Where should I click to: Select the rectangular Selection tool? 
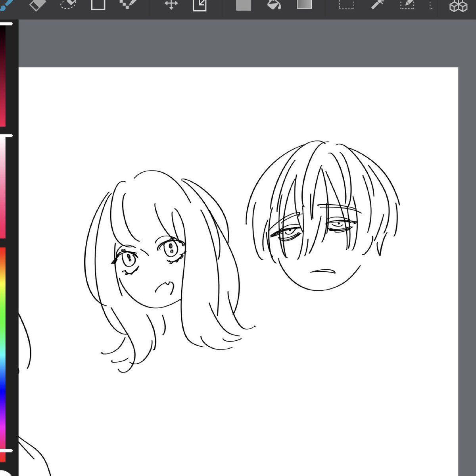[x=346, y=5]
